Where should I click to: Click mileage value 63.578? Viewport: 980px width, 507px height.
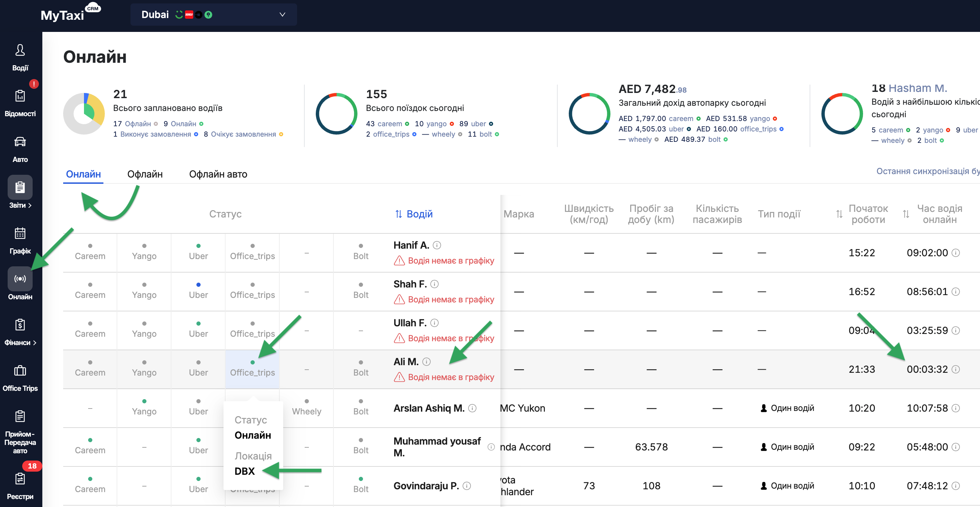click(x=651, y=447)
